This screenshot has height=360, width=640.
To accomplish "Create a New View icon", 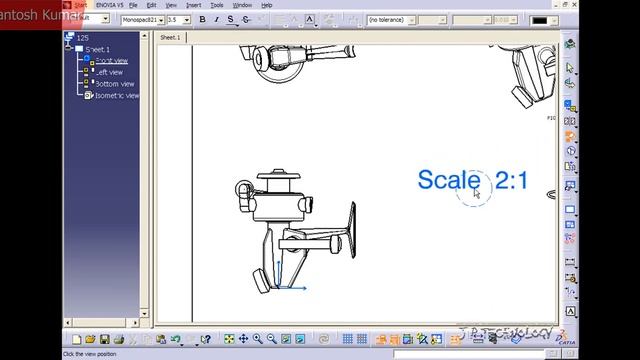I will [x=570, y=224].
